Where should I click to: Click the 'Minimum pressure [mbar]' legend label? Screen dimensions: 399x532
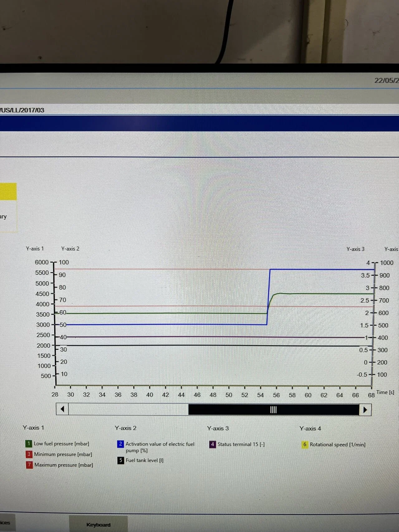[x=63, y=454]
